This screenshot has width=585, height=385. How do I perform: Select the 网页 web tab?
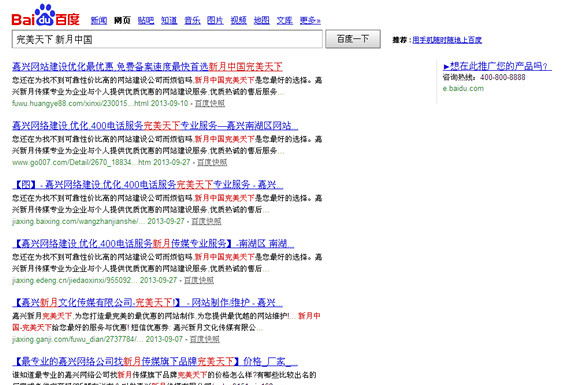pyautogui.click(x=122, y=20)
